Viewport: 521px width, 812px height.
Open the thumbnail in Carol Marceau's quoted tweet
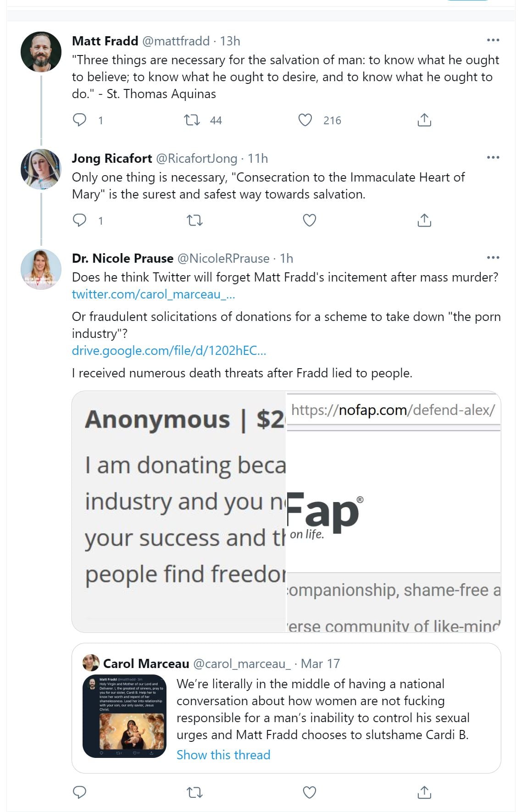[x=124, y=716]
